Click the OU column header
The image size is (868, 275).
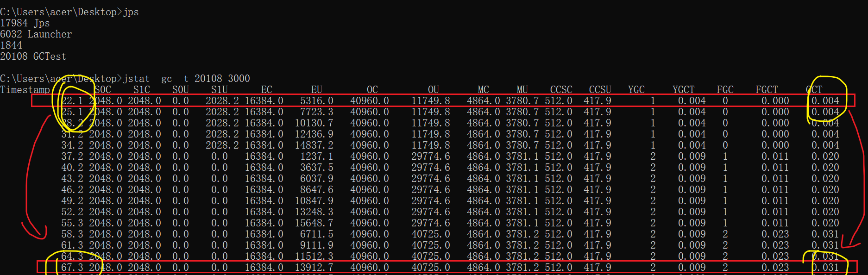coord(433,90)
